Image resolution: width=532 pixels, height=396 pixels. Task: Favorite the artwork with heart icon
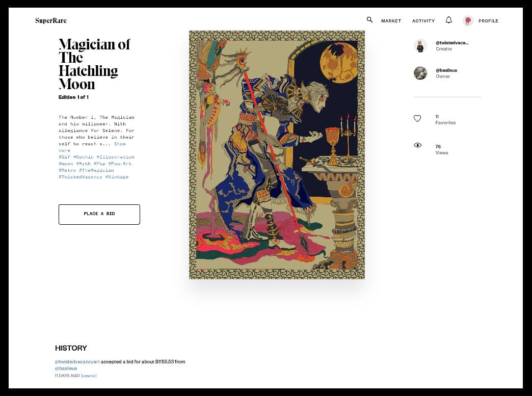[417, 118]
